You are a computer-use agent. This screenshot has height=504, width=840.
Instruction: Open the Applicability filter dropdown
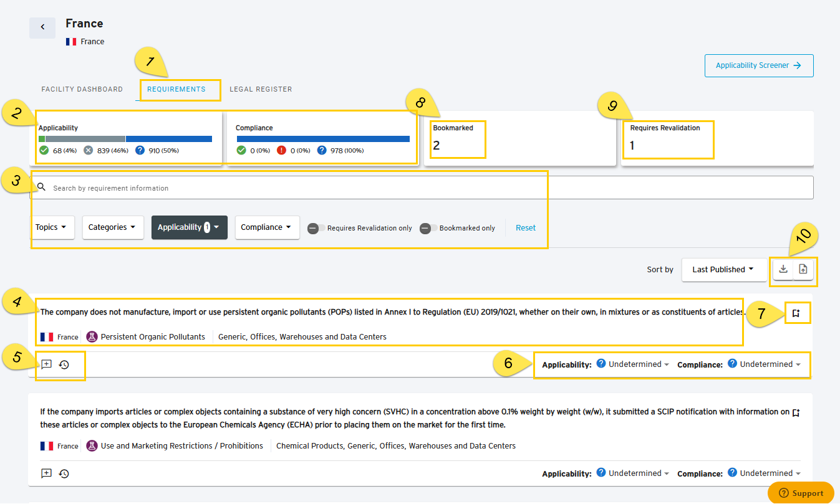(189, 227)
